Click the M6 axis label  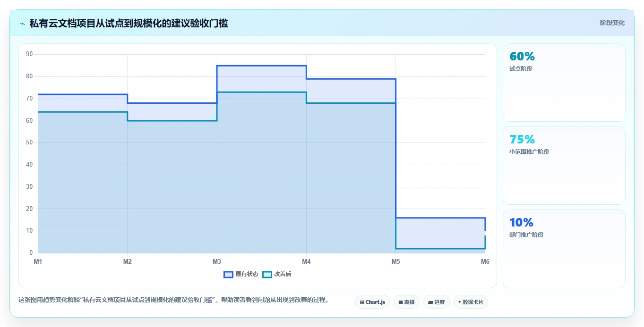pyautogui.click(x=485, y=261)
